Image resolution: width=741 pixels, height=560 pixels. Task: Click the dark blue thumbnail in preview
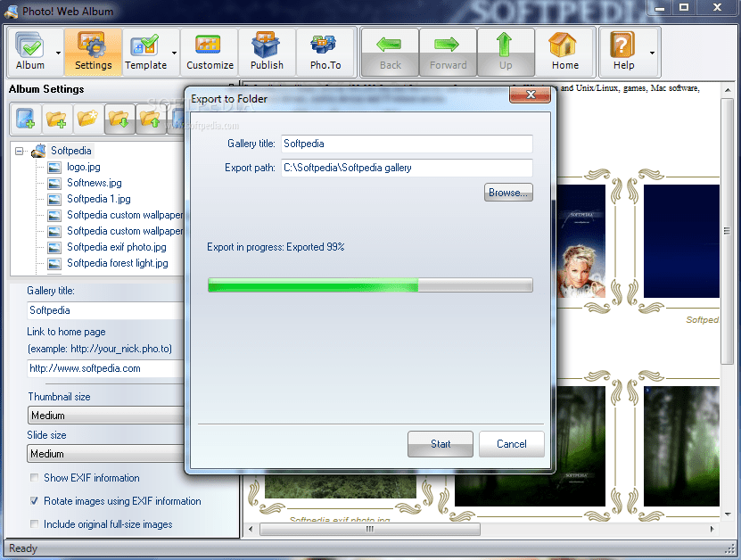coord(681,242)
